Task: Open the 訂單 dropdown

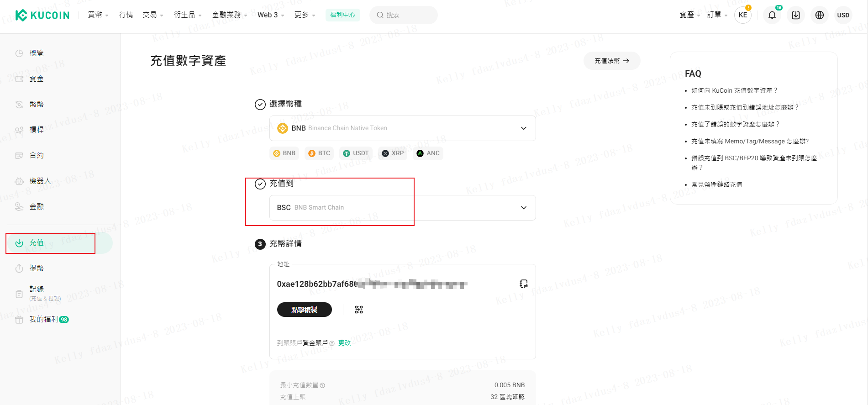Action: tap(717, 15)
